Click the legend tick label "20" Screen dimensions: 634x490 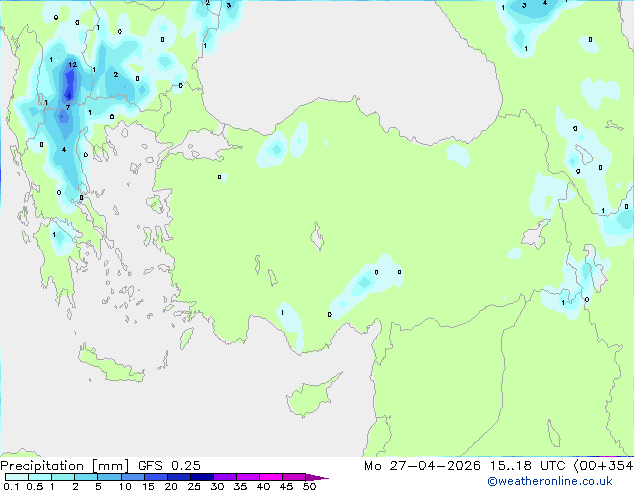(171, 486)
